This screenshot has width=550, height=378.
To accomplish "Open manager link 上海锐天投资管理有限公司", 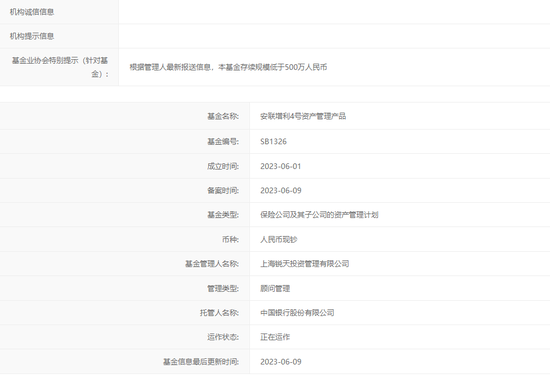I will (x=304, y=264).
